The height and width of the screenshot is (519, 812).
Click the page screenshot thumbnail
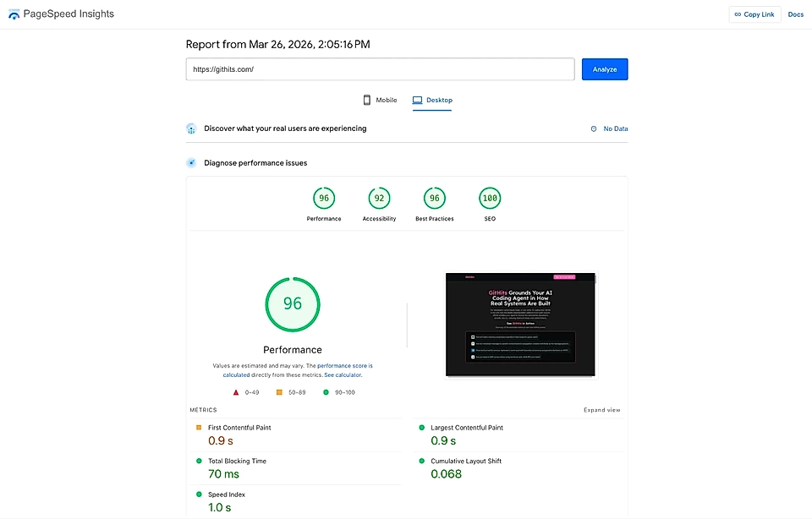point(518,325)
